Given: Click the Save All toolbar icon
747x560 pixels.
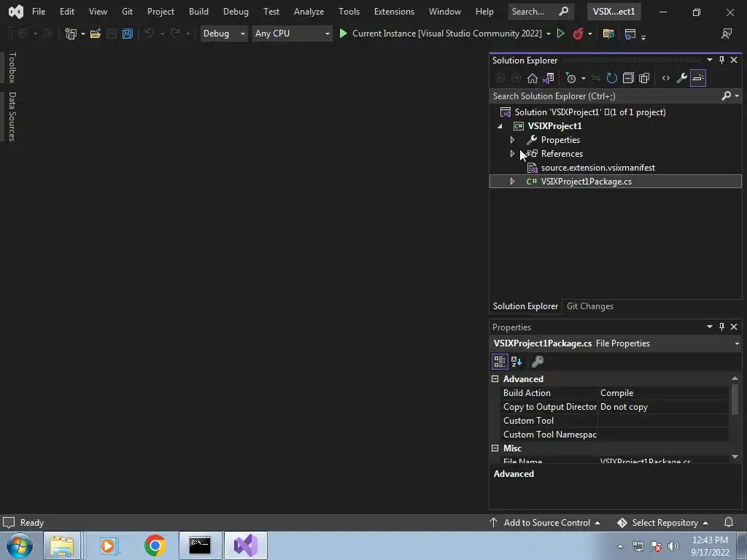Looking at the screenshot, I should tap(127, 34).
